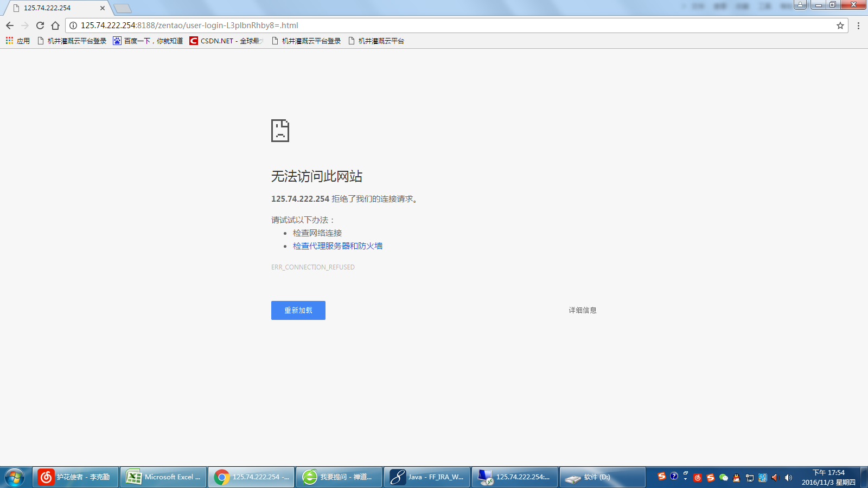The width and height of the screenshot is (868, 488).
Task: Expand 详细信息 error details
Action: [x=582, y=310]
